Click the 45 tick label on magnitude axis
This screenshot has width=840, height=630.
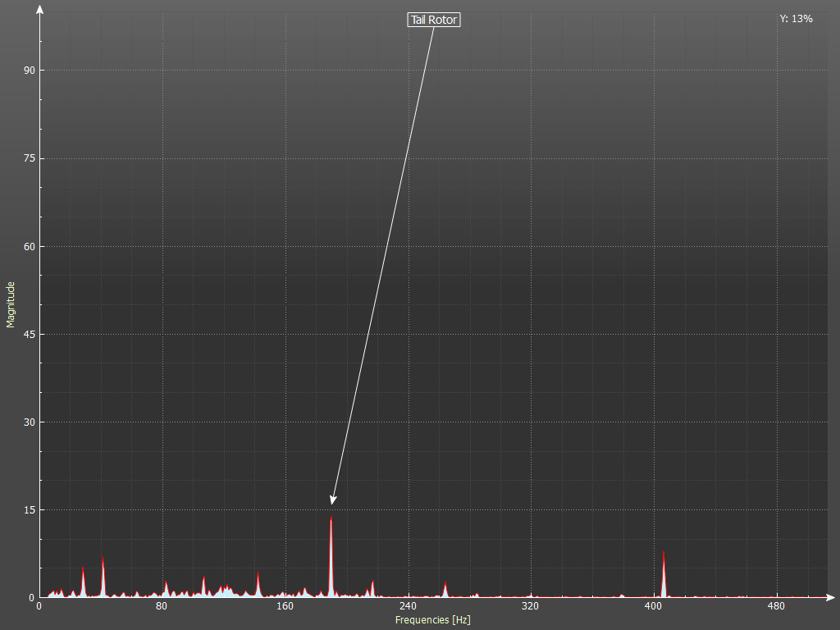pyautogui.click(x=29, y=335)
